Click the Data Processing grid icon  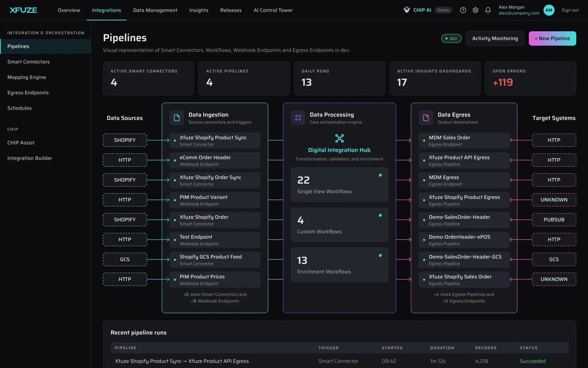(298, 118)
